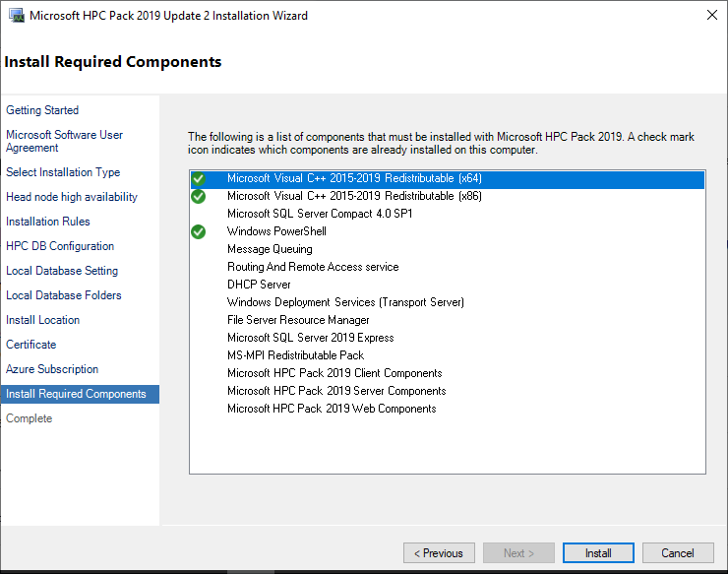
Task: Click the Install Required Components page heading
Action: click(x=113, y=62)
